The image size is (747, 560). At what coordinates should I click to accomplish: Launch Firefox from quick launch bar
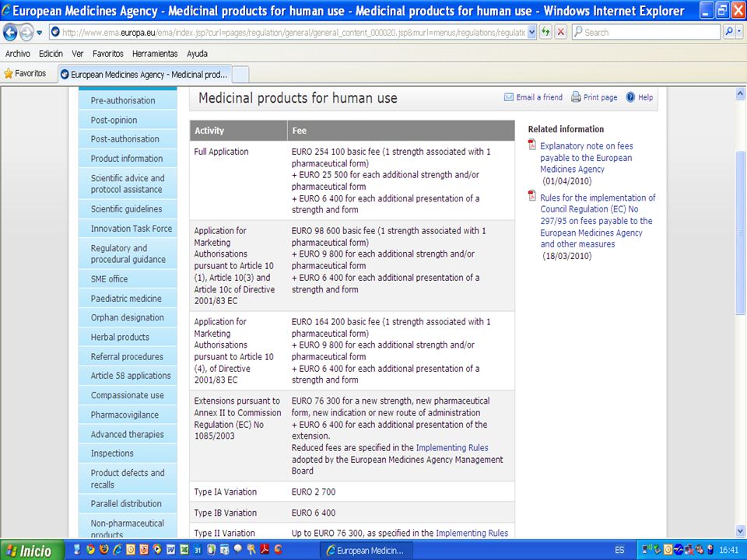pyautogui.click(x=103, y=550)
